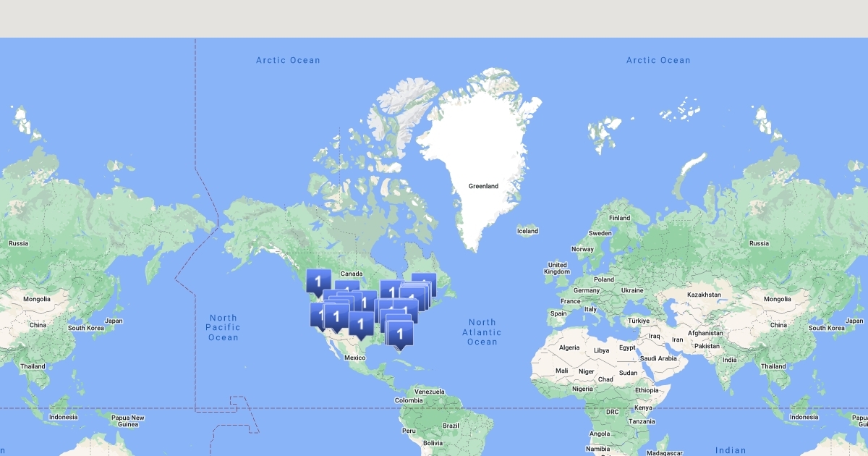Viewport: 868px width, 456px height.
Task: Click the partly hidden marker on California's coast
Action: [x=316, y=314]
